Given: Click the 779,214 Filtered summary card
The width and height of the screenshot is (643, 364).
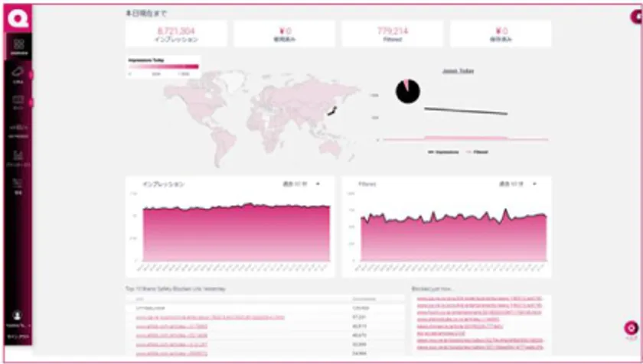Looking at the screenshot, I should [x=393, y=34].
